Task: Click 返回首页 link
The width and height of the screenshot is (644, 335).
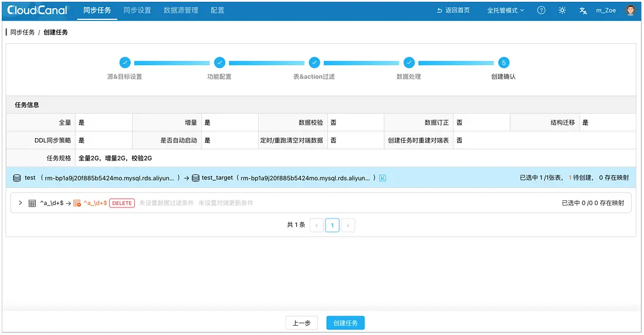Action: pyautogui.click(x=453, y=11)
